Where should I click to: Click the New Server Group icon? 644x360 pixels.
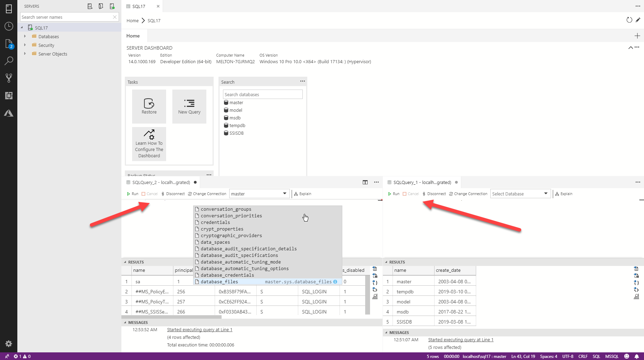click(101, 6)
